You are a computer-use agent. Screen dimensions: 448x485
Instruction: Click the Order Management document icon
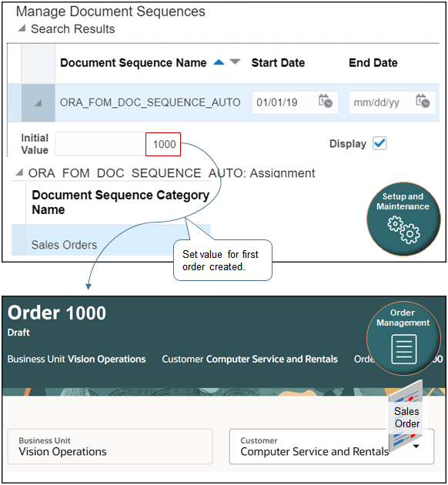404,349
